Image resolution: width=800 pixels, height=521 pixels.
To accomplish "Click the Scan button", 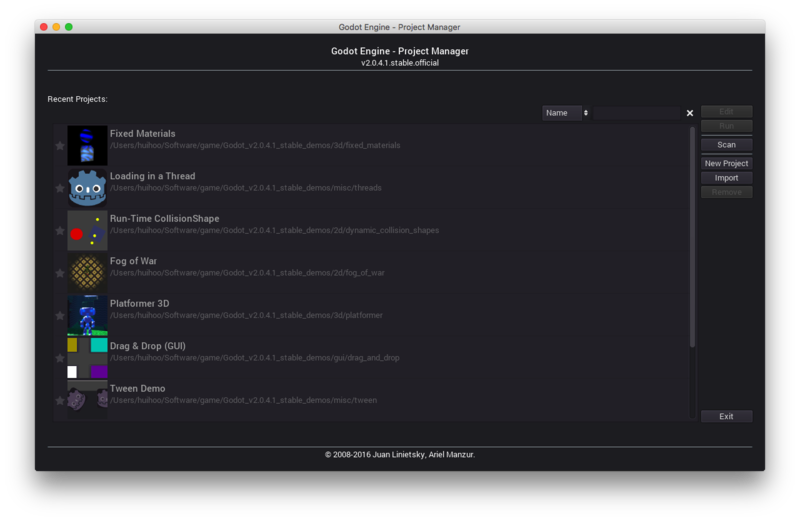I will [x=727, y=145].
